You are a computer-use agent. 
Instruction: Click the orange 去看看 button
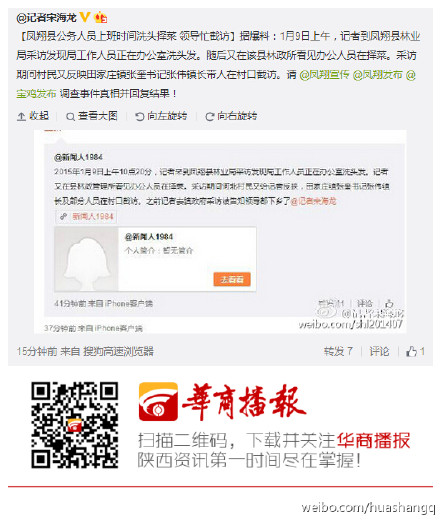point(232,279)
